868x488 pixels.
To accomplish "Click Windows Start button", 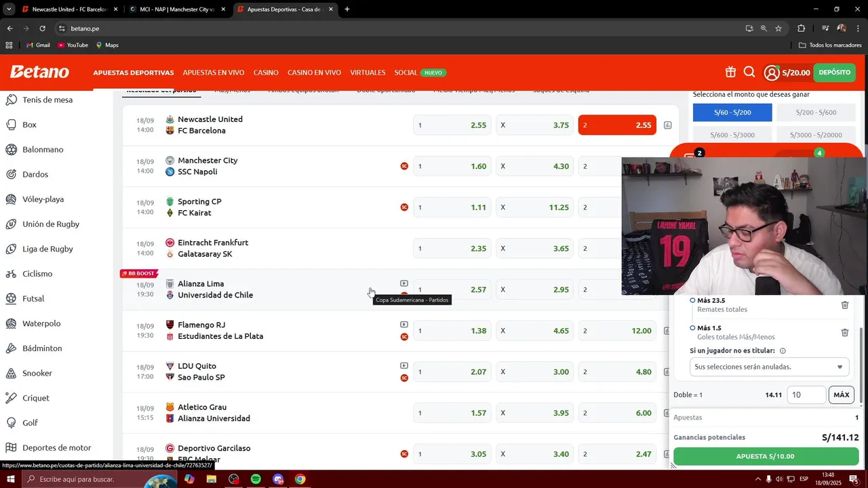I will [x=10, y=479].
